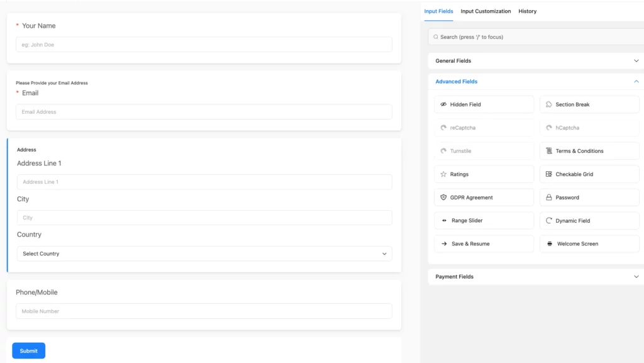
Task: Add the Ratings field label
Action: 459,174
